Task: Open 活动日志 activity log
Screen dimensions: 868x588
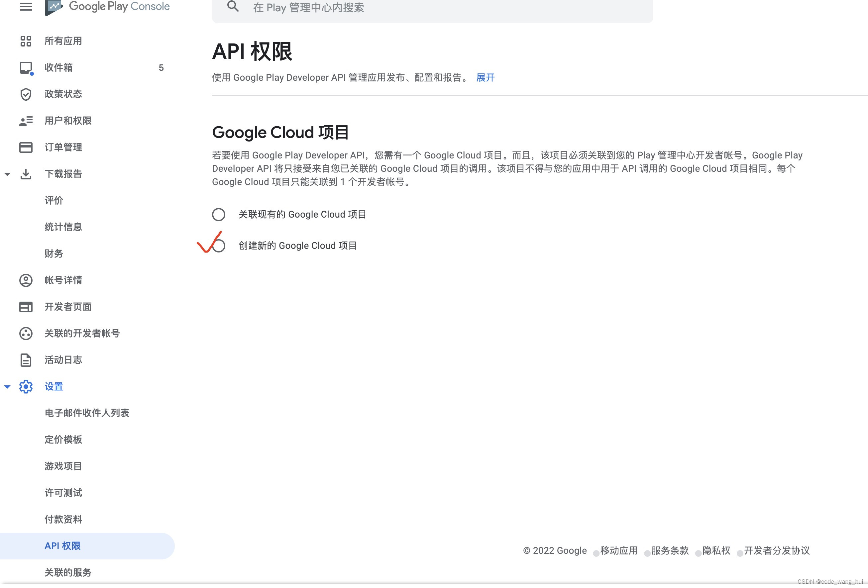Action: pos(63,359)
